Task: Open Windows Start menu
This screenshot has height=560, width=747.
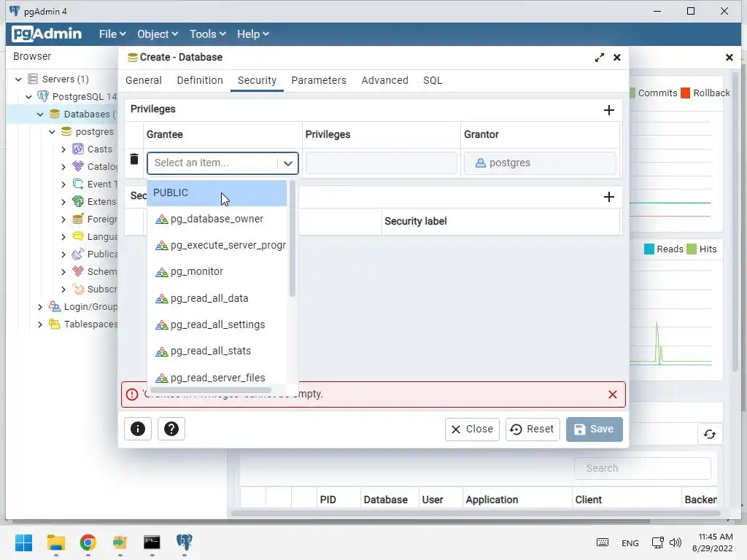Action: click(23, 542)
